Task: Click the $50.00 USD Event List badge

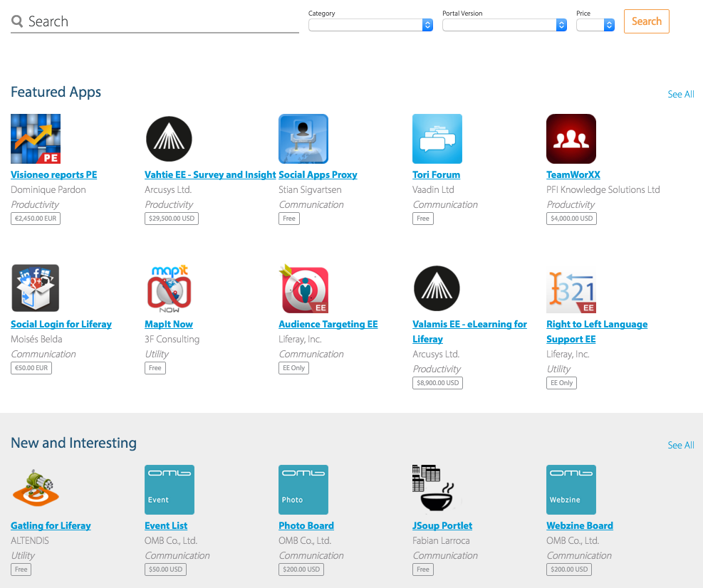Action: 165,569
